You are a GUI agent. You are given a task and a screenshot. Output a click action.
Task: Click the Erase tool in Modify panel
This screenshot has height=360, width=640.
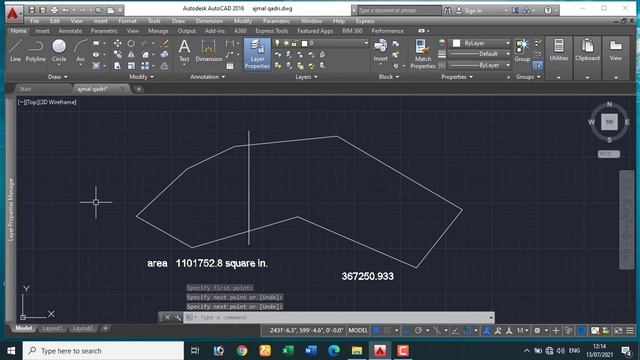coord(164,43)
